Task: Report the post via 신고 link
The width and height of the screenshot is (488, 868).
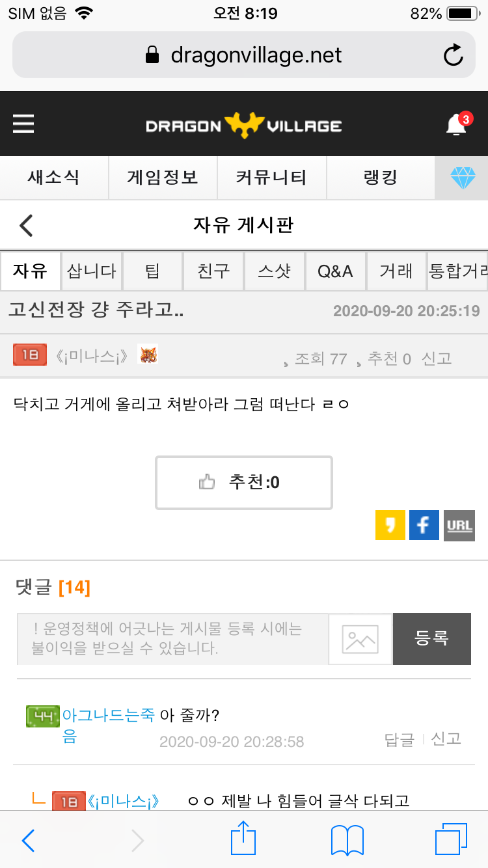Action: [x=437, y=358]
